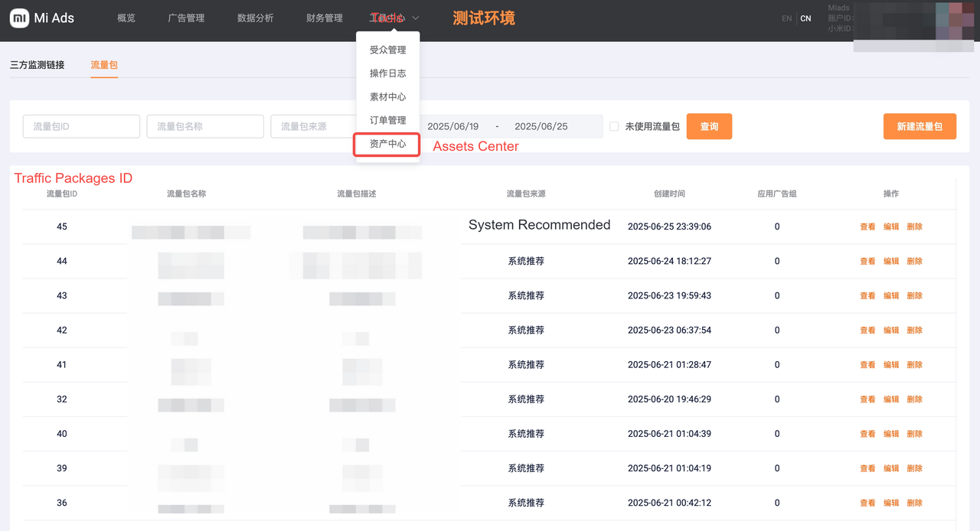Open the start date 2025/06/19 picker

point(453,126)
